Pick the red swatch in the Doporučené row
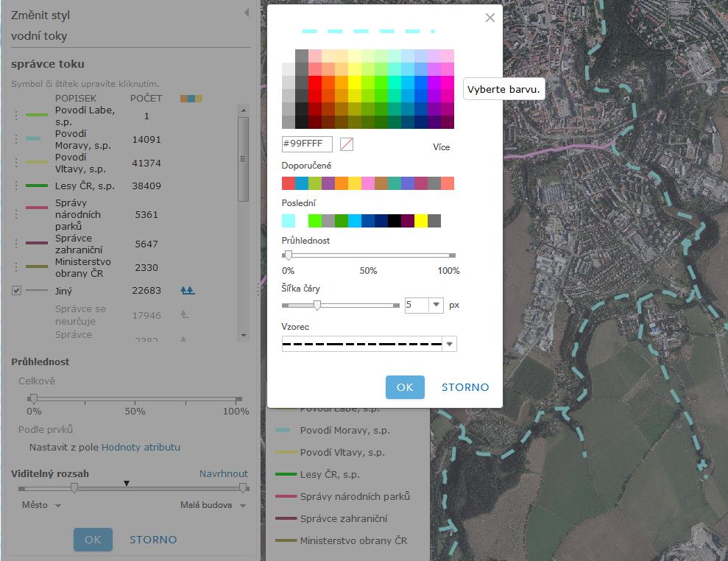The height and width of the screenshot is (561, 728). [x=289, y=183]
